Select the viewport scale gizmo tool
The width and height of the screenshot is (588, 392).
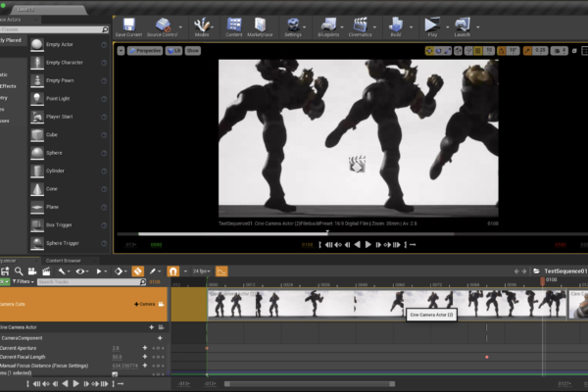tap(448, 51)
